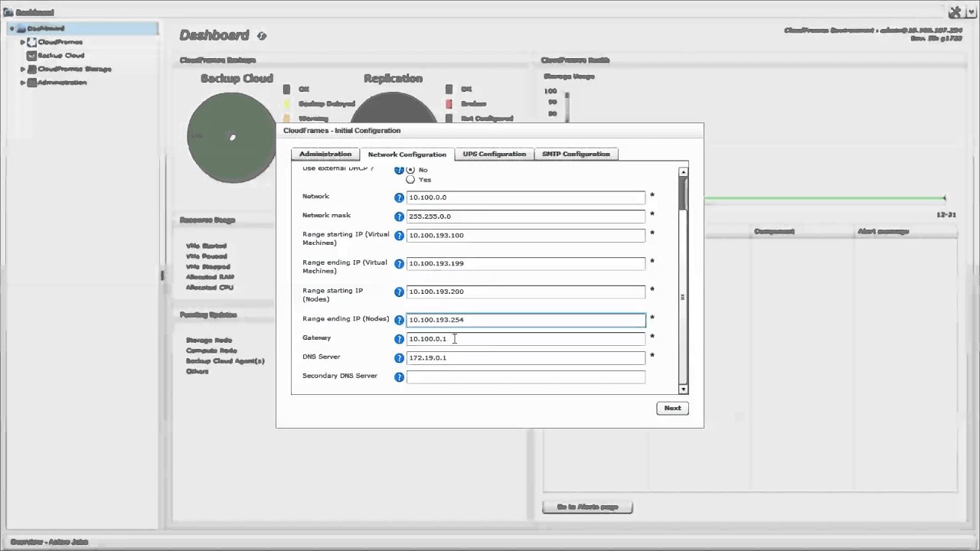
Task: Select Backup Cloud in the navigation tree
Action: (x=61, y=56)
